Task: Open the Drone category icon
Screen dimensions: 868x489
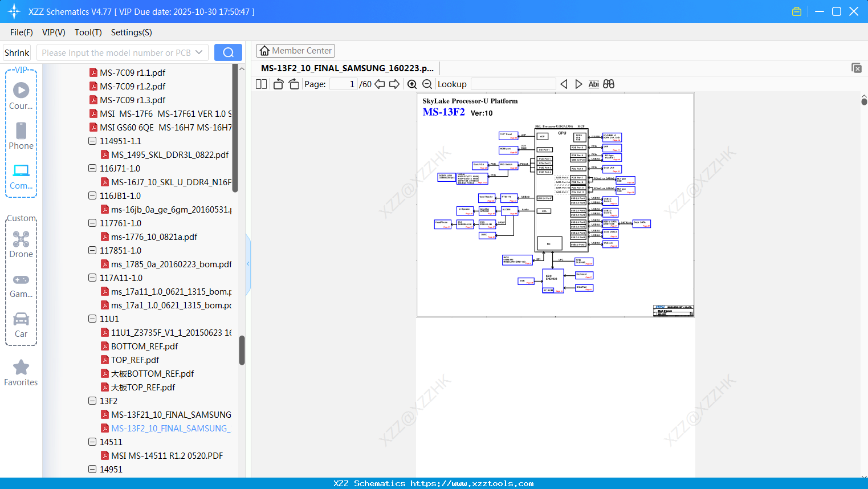Action: pyautogui.click(x=21, y=244)
